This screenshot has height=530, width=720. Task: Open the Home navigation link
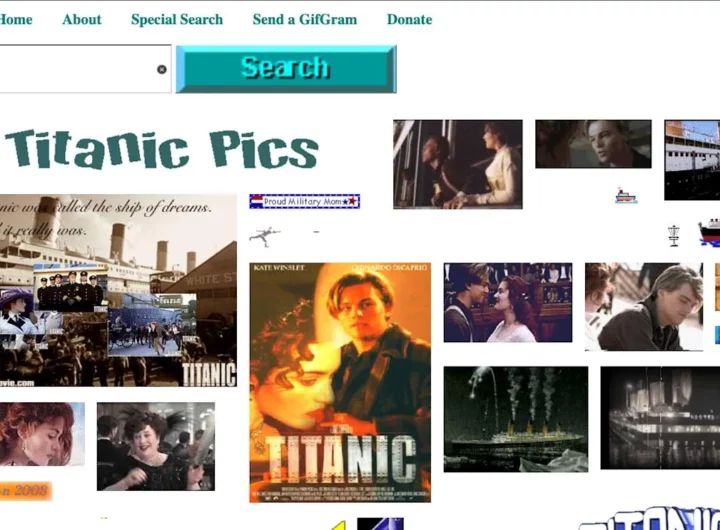point(16,19)
